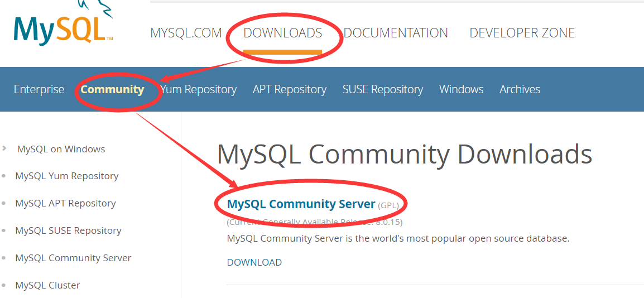The width and height of the screenshot is (644, 298).
Task: Open MySQL on Windows sidebar link
Action: (61, 149)
